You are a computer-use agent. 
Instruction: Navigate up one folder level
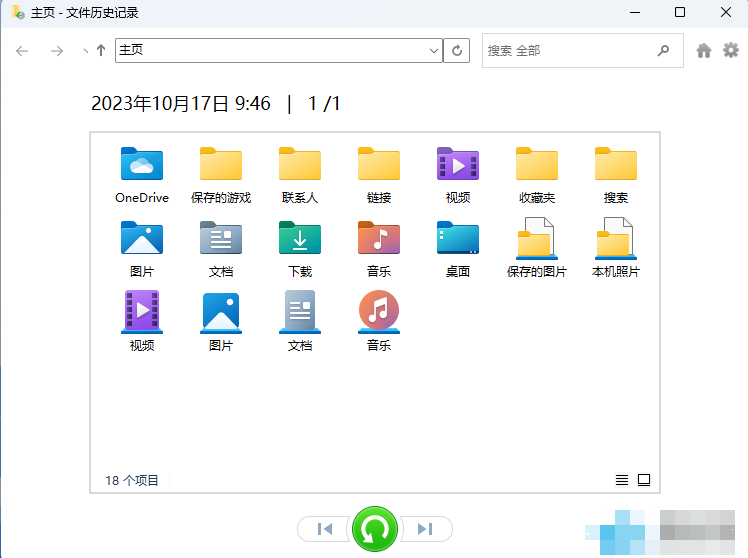tap(101, 50)
